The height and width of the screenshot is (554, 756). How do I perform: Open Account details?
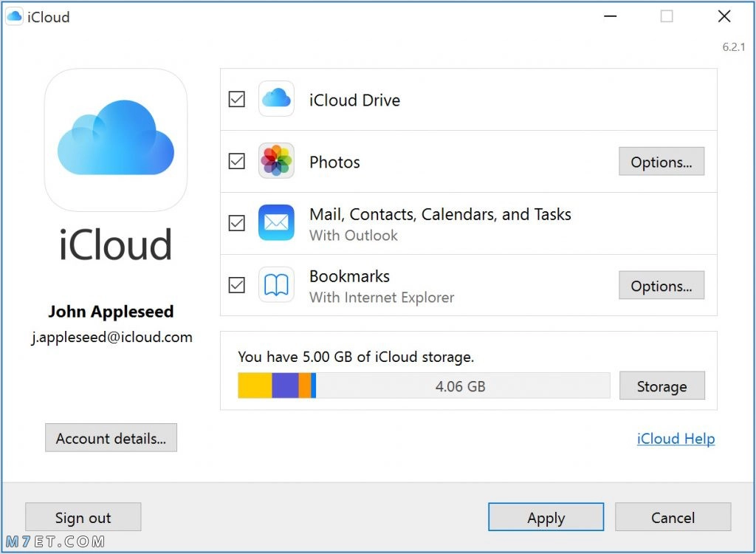coord(111,438)
